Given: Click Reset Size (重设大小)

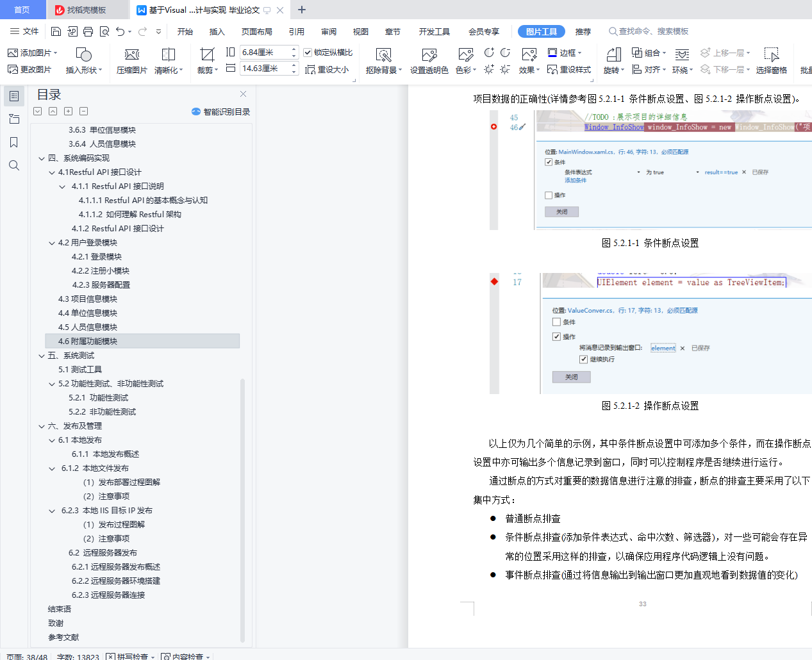Looking at the screenshot, I should (327, 69).
